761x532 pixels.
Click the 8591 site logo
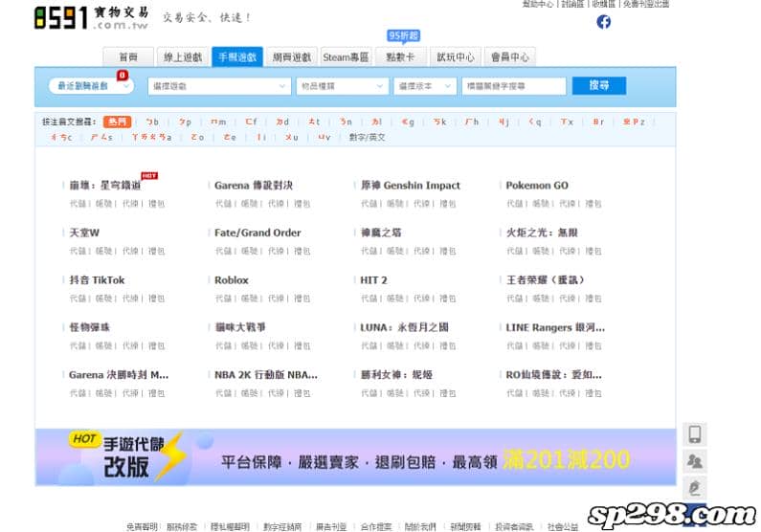[x=92, y=18]
